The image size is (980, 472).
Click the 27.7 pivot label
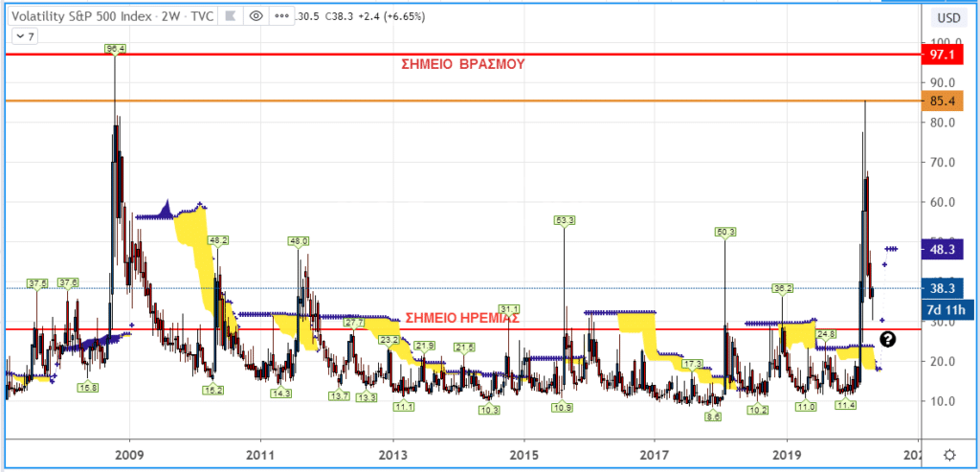[x=354, y=323]
